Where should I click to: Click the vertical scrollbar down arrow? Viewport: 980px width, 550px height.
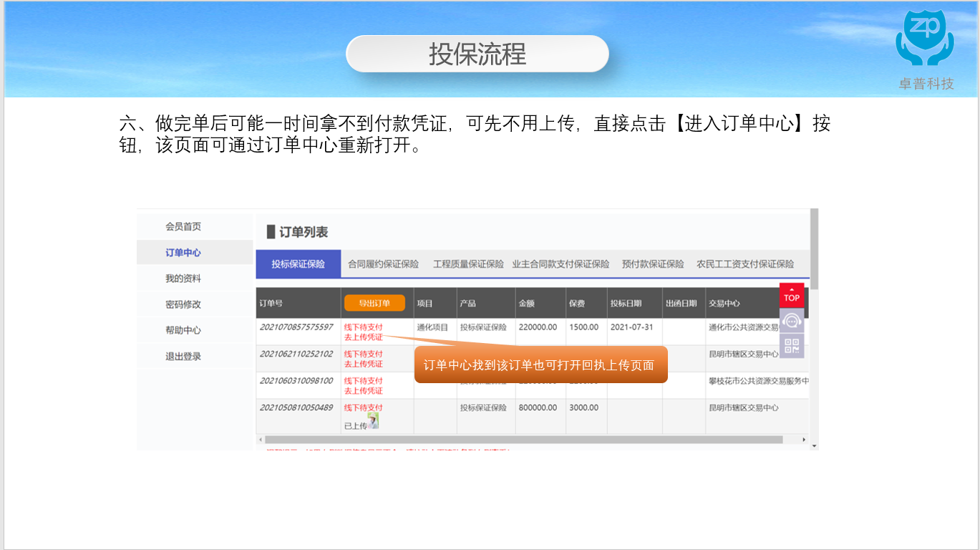tap(814, 445)
